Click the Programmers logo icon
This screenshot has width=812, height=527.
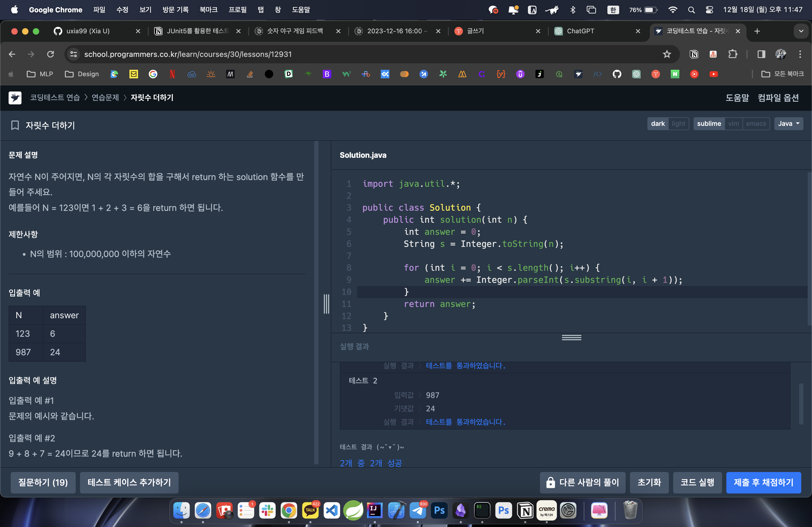tap(15, 98)
